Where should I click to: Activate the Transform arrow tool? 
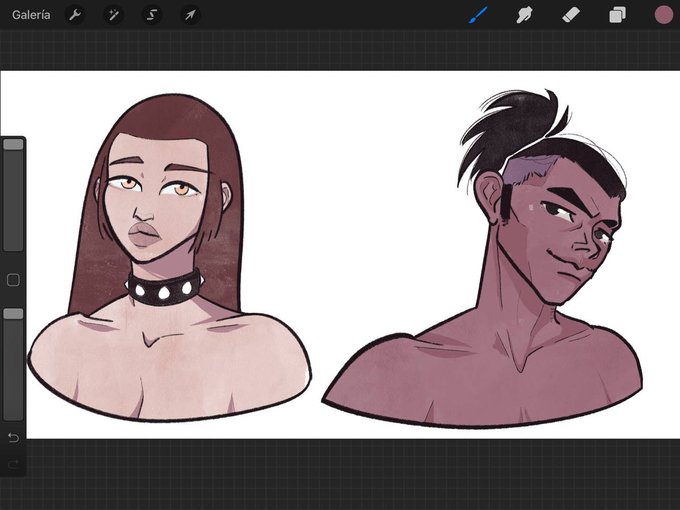click(x=190, y=15)
